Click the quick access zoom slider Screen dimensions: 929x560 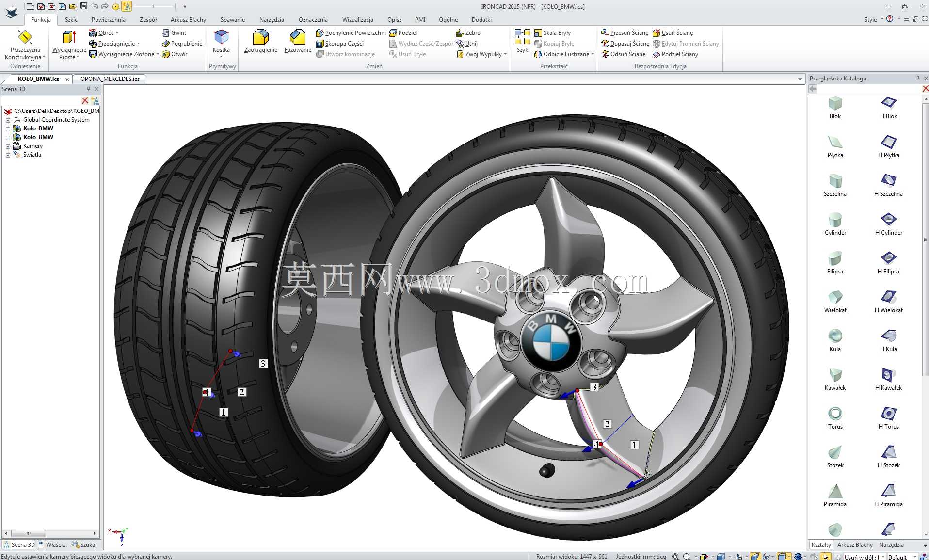pyautogui.click(x=154, y=6)
